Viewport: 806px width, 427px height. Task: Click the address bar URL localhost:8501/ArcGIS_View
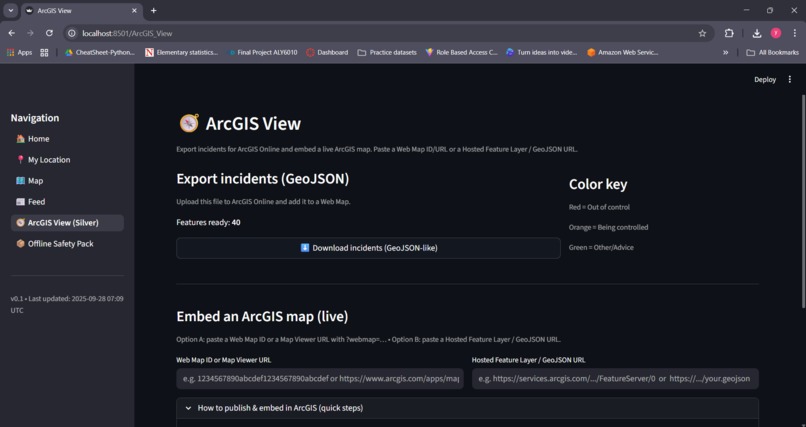[x=127, y=33]
